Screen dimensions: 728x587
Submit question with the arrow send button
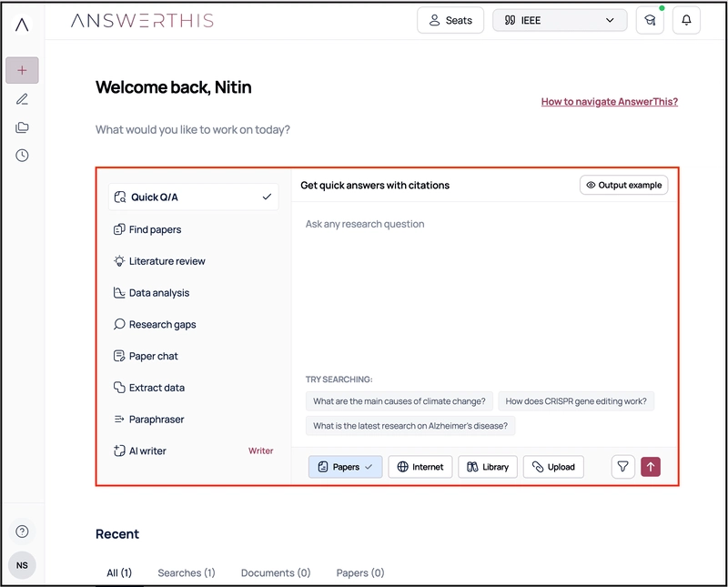pyautogui.click(x=651, y=467)
